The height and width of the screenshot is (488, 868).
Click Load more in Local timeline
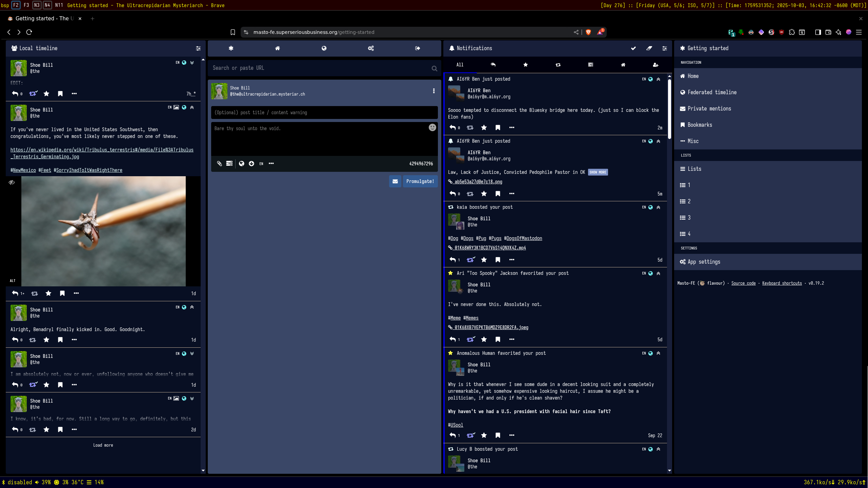coord(103,445)
